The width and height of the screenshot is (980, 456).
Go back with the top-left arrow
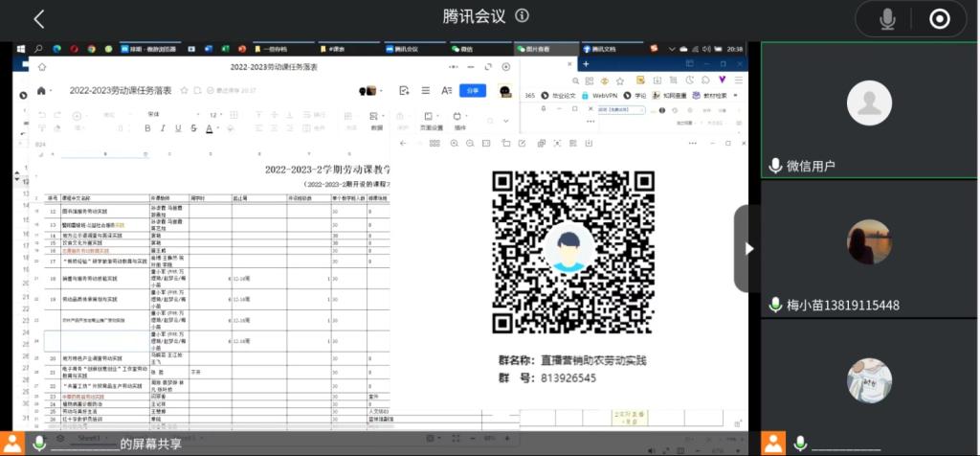[x=38, y=19]
